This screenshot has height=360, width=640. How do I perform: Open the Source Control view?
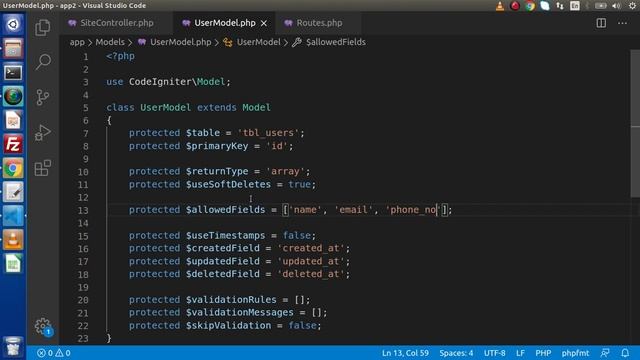click(42, 97)
